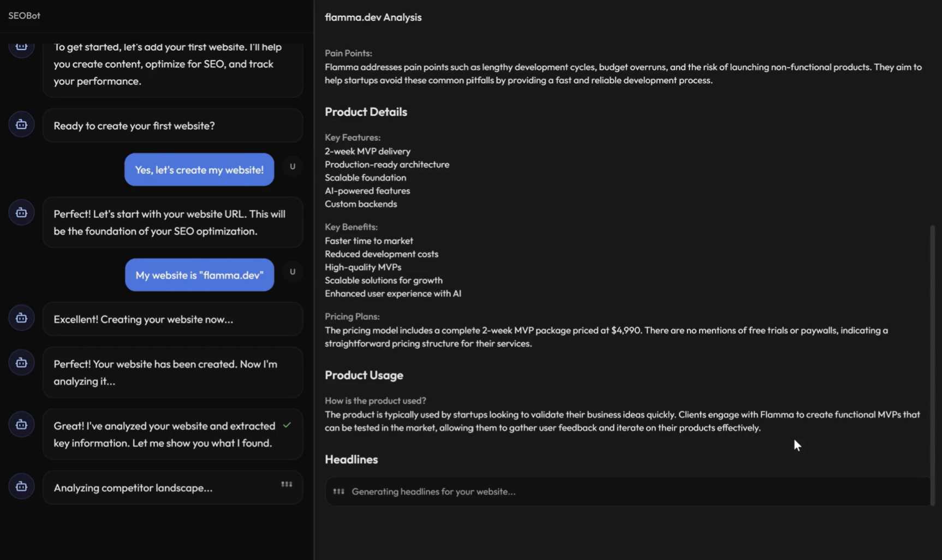
Task: Click the $4,990 pricing description paragraph
Action: [x=606, y=337]
